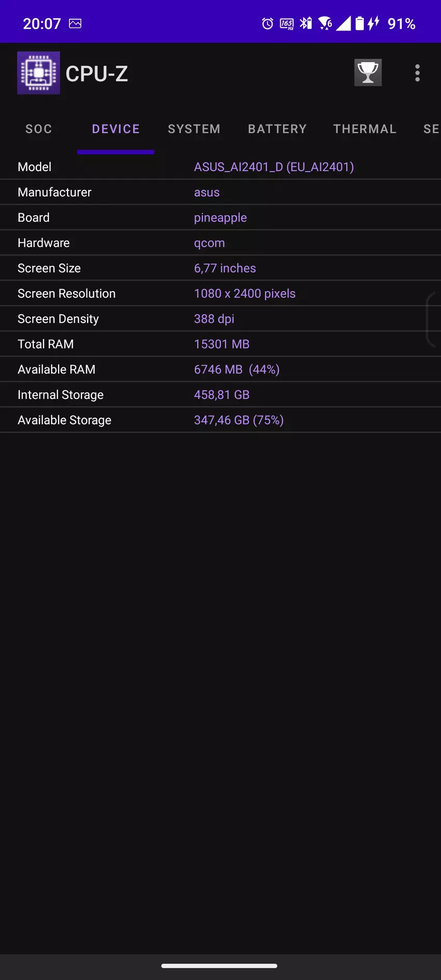Tap the trophy icon in the header

(x=368, y=73)
